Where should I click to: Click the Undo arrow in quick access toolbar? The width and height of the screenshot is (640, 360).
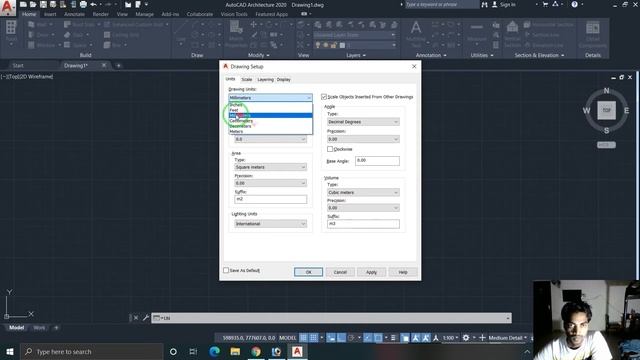click(x=93, y=4)
